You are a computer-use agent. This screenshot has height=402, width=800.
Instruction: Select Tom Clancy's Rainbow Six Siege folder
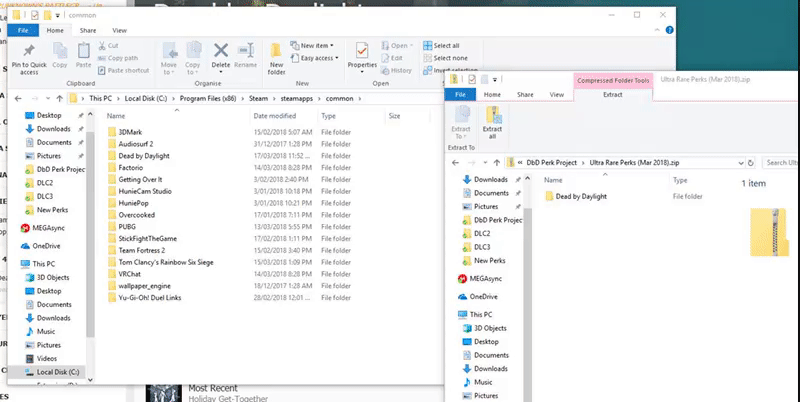[166, 262]
